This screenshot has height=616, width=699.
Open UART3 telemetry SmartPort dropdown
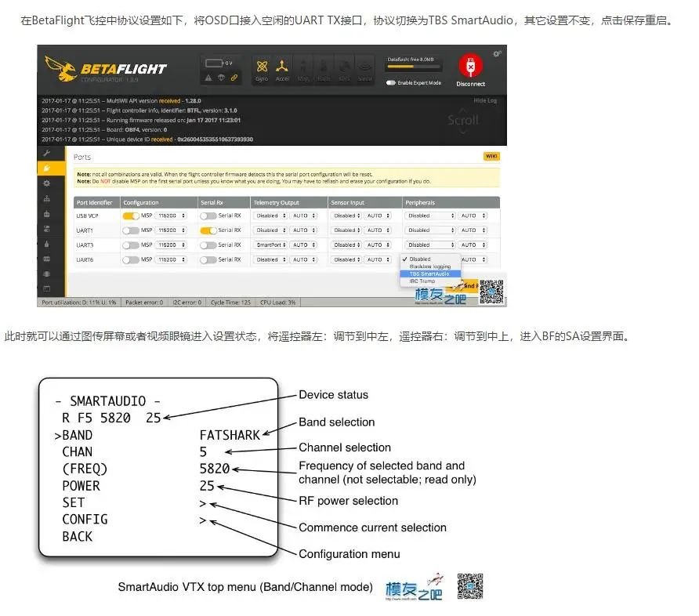tap(270, 245)
